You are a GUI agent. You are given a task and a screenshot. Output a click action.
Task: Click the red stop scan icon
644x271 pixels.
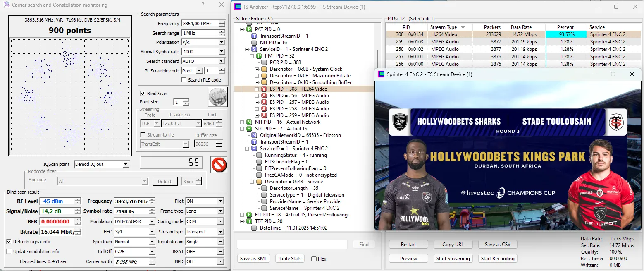(x=219, y=164)
